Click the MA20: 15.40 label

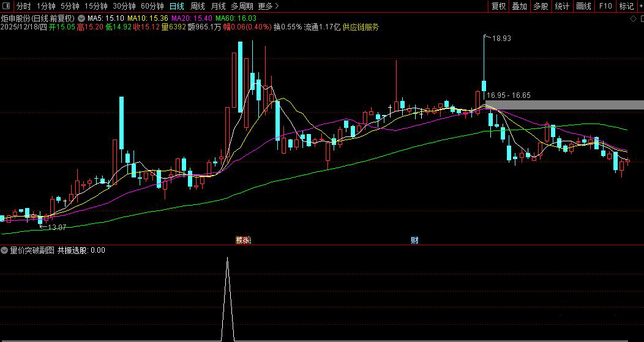(192, 18)
